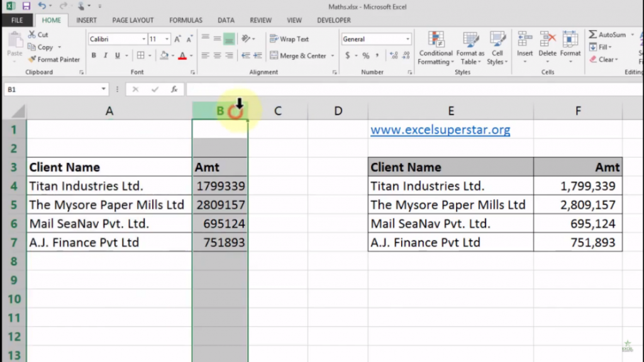Switch to the PAGE LAYOUT tab
Image resolution: width=644 pixels, height=362 pixels.
click(x=133, y=20)
